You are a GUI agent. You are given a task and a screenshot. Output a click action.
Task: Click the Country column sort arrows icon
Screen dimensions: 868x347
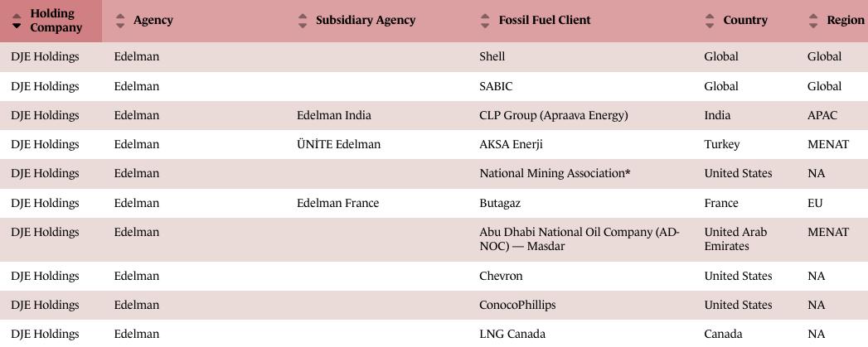[x=710, y=21]
